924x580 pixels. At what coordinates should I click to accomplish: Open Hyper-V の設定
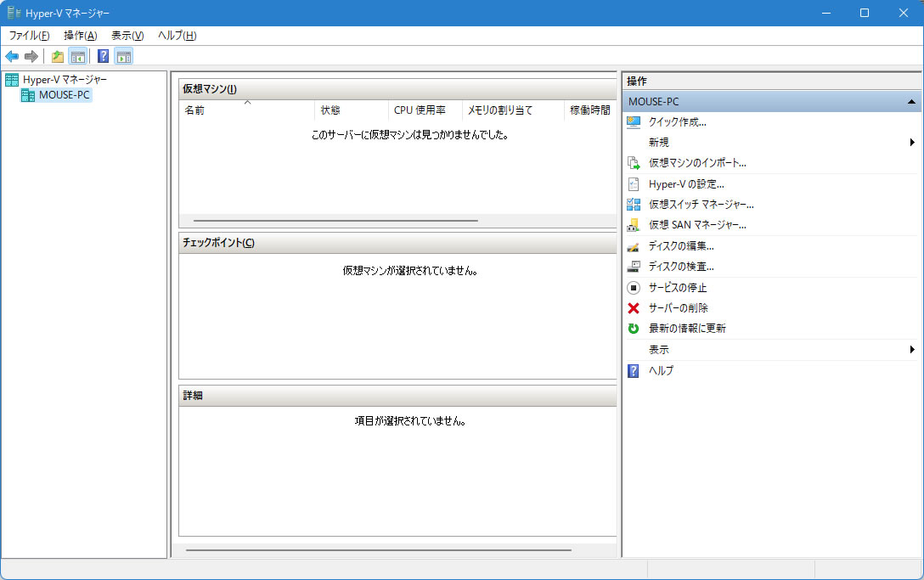pyautogui.click(x=685, y=184)
